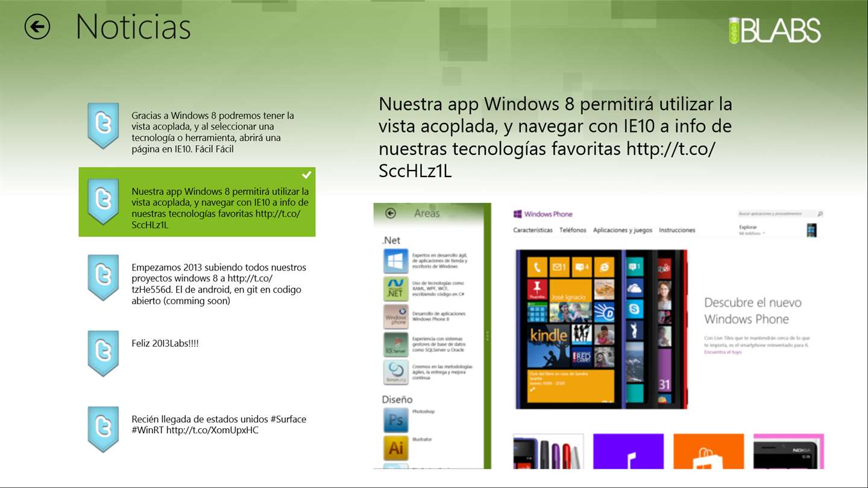Click the Windows Phone handset image
Image resolution: width=868 pixels, height=488 pixels.
pyautogui.click(x=601, y=330)
